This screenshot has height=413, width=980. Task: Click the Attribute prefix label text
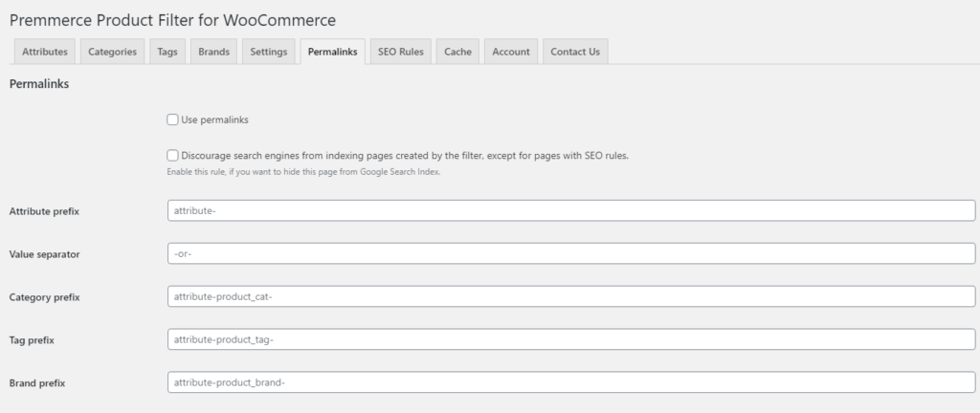click(44, 211)
